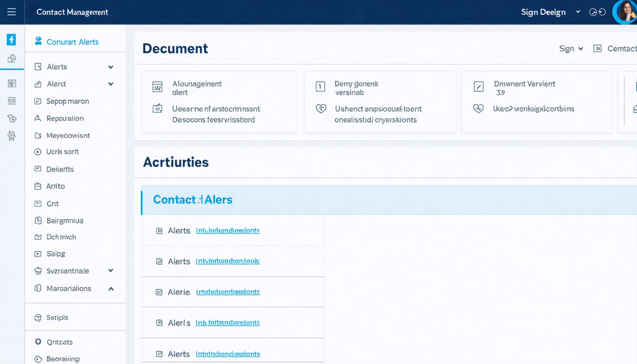This screenshot has height=364, width=637.
Task: Open Svzniantnale in sidebar
Action: pos(68,271)
